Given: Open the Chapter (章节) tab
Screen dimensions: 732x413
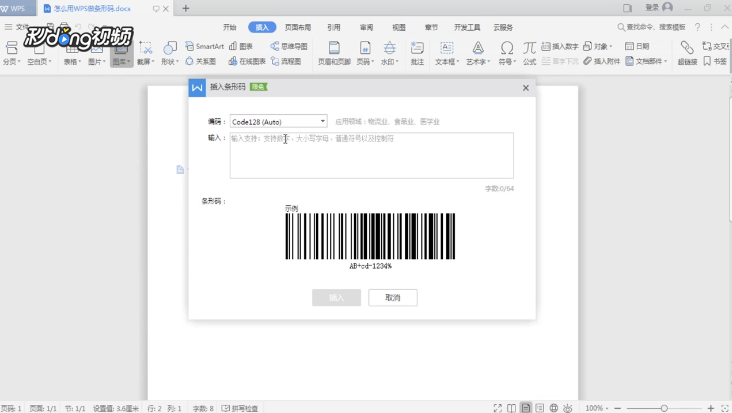Looking at the screenshot, I should pyautogui.click(x=431, y=27).
